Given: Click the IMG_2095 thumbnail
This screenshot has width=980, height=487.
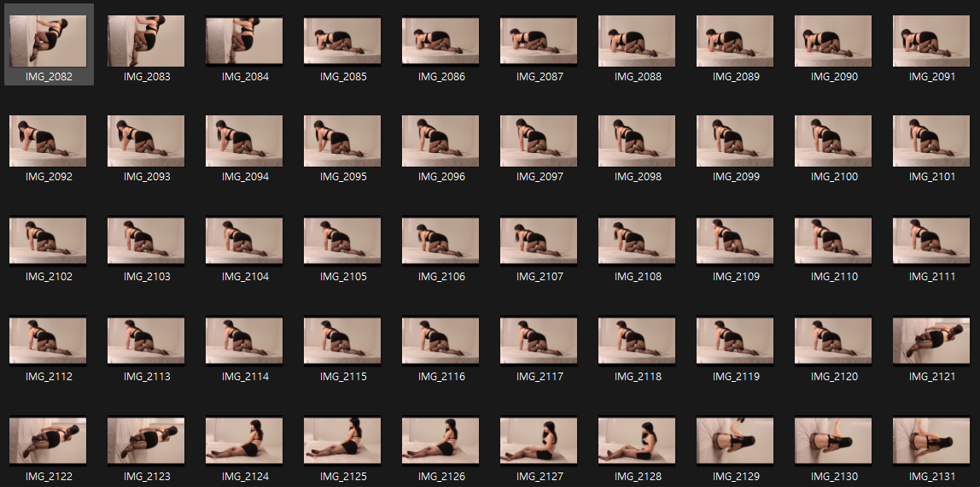Looking at the screenshot, I should tap(342, 141).
